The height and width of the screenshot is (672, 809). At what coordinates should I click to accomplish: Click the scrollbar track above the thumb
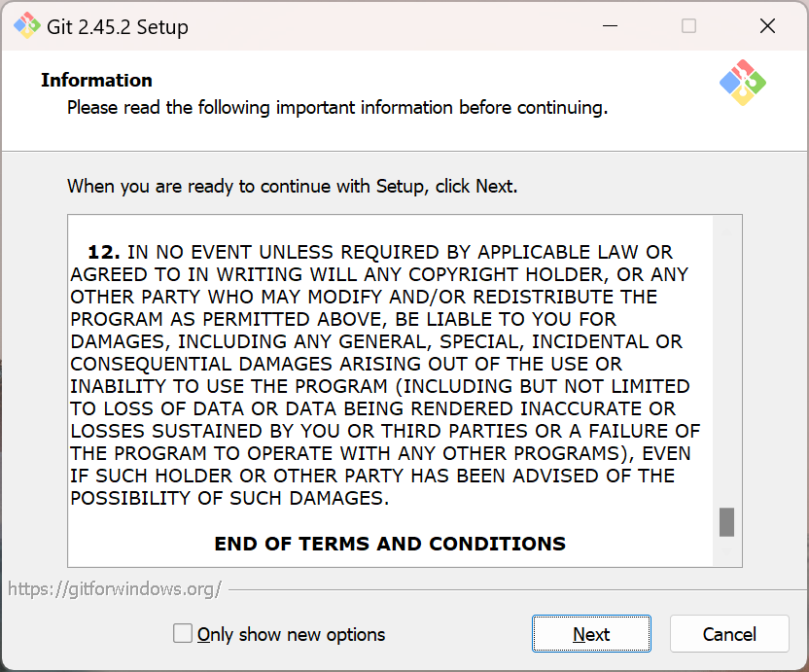(726, 370)
